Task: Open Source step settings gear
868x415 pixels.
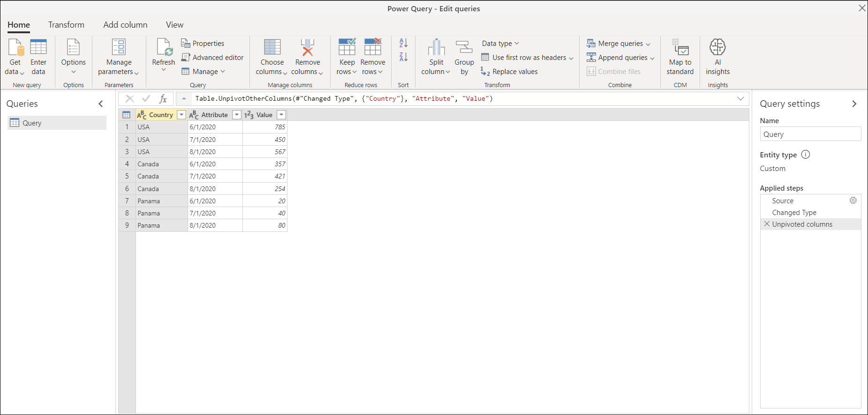Action: [x=853, y=200]
